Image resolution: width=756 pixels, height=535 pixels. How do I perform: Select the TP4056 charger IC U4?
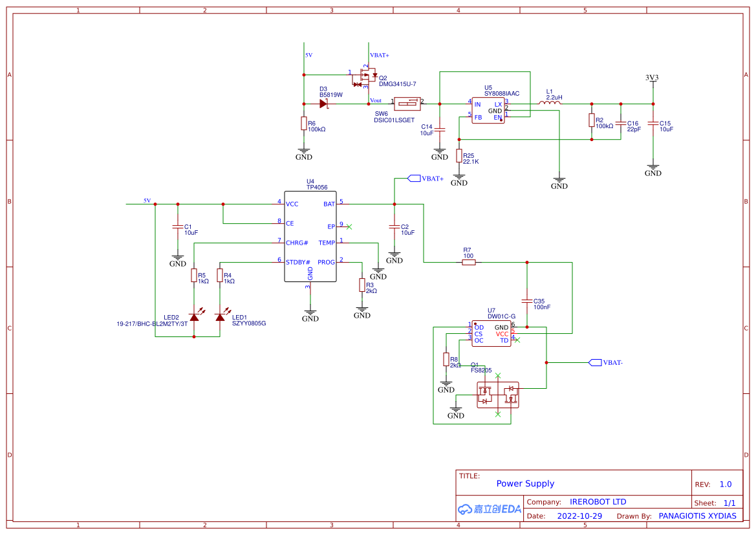coord(310,236)
